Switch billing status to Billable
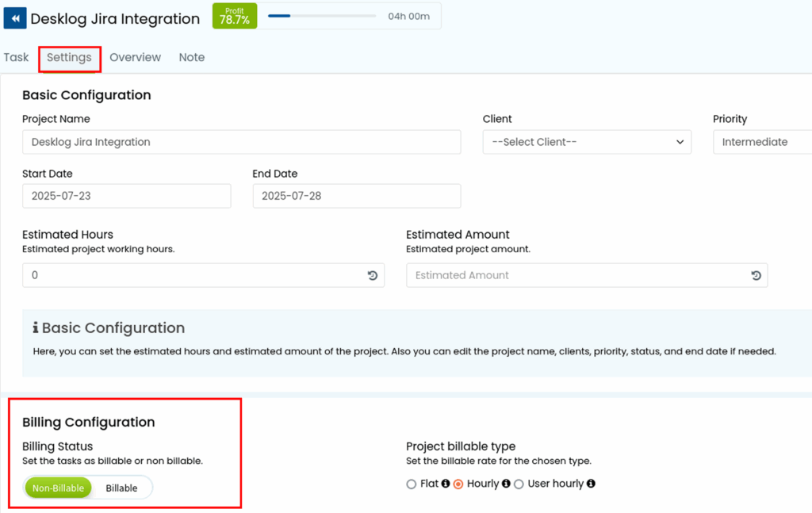Viewport: 812px width, 513px height. [x=121, y=488]
